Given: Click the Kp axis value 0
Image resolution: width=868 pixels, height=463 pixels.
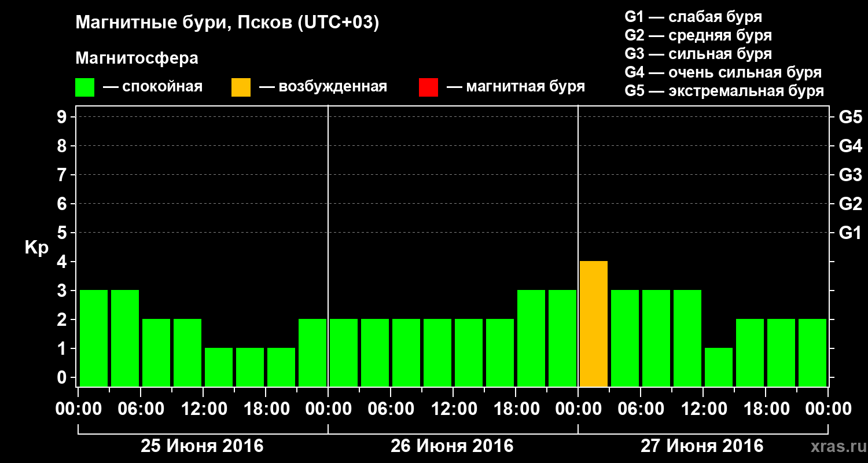Looking at the screenshot, I should [62, 377].
